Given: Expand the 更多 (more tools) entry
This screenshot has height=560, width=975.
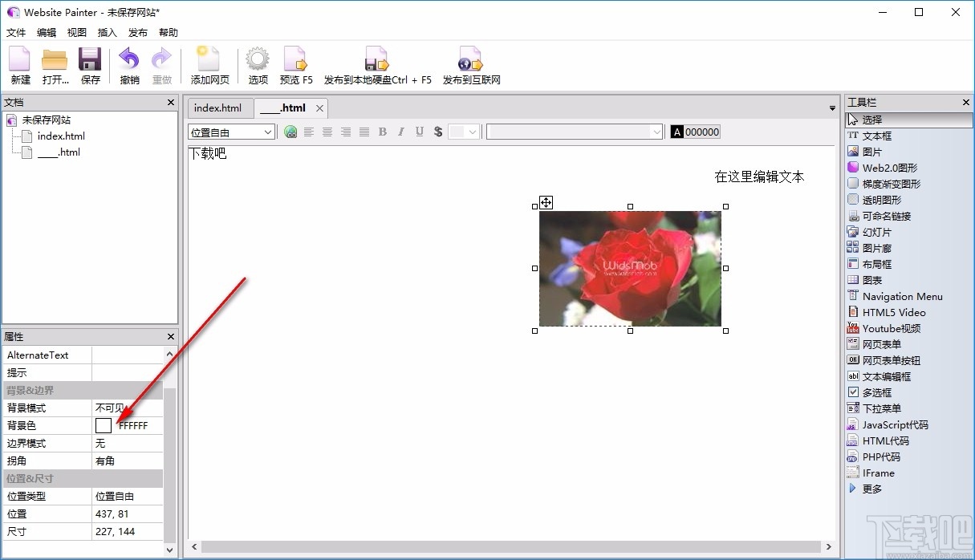Looking at the screenshot, I should pos(871,489).
